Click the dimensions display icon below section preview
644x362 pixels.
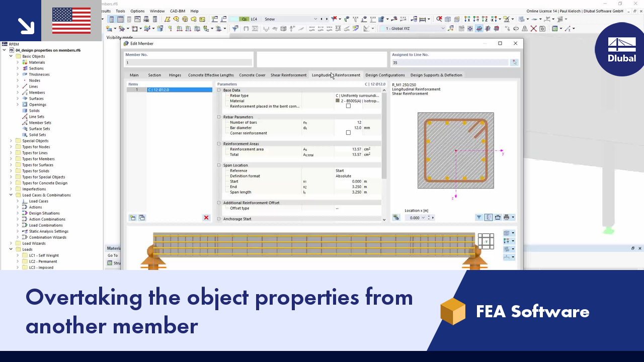tap(488, 218)
